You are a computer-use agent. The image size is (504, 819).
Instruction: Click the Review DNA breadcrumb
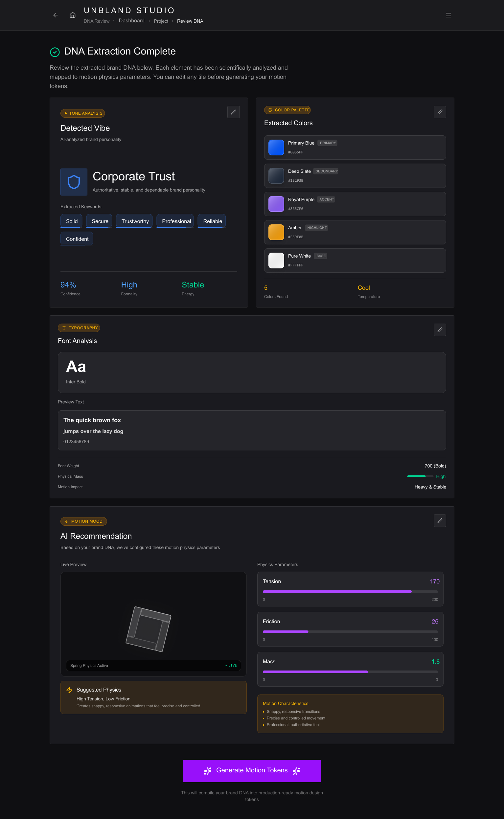190,21
